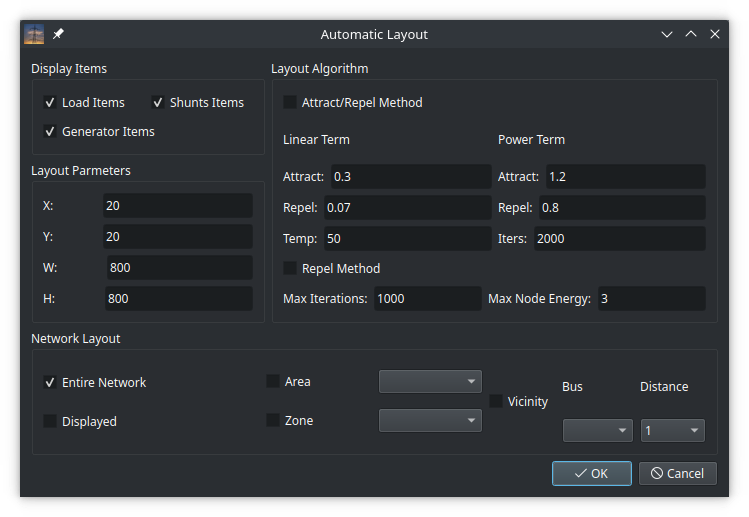Screen dimensions: 749x517
Task: Click the downward chevron in the title bar
Action: [x=667, y=34]
